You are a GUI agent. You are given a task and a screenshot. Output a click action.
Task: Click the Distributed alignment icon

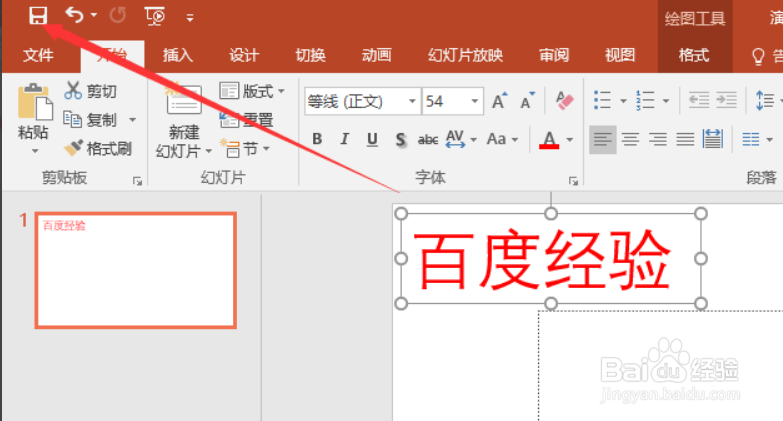point(713,139)
